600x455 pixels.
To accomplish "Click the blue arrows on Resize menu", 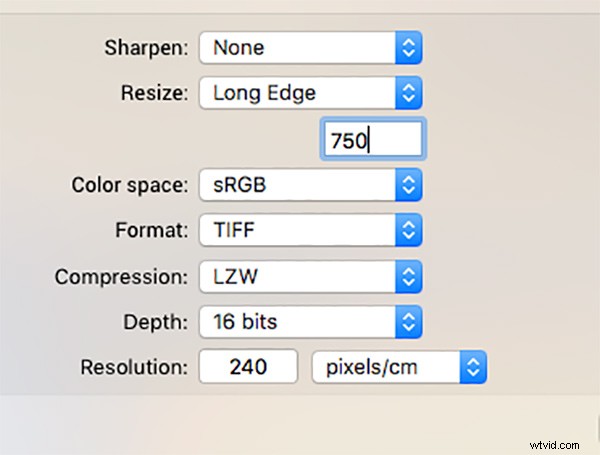I will click(x=406, y=94).
